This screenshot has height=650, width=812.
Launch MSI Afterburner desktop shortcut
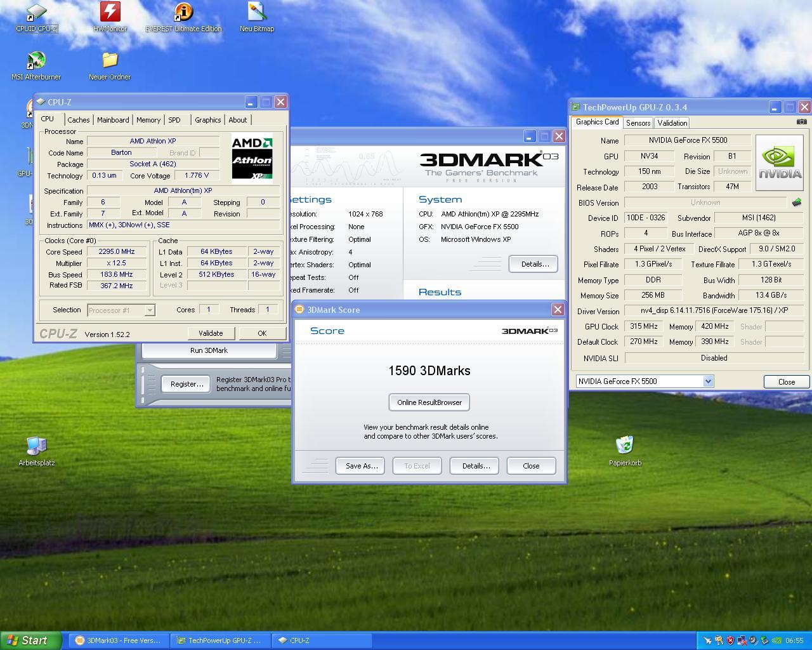(x=36, y=66)
